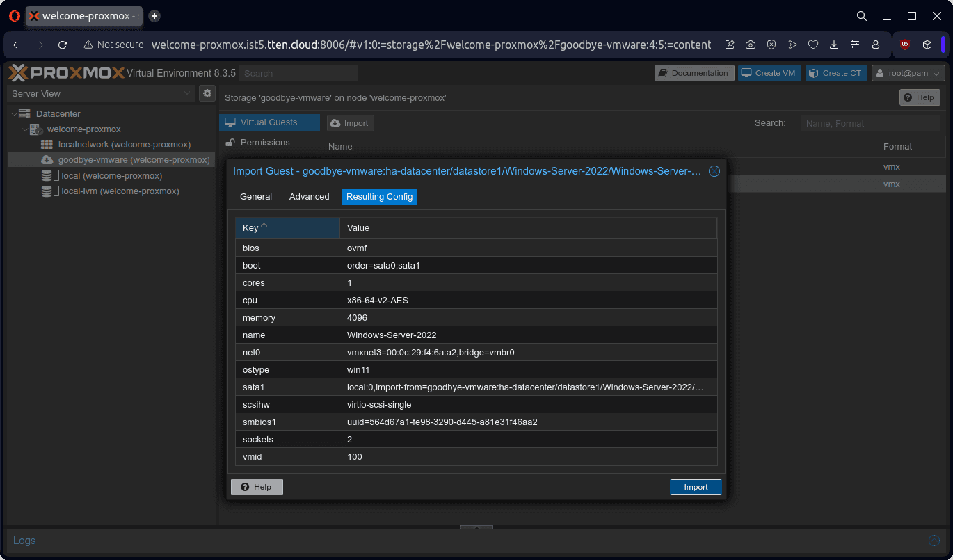The height and width of the screenshot is (560, 953).
Task: Click the Logs panel refresh circle icon
Action: pos(934,541)
